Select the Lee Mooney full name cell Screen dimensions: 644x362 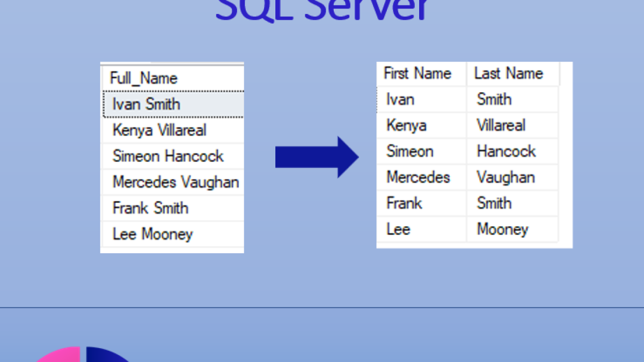tap(152, 234)
